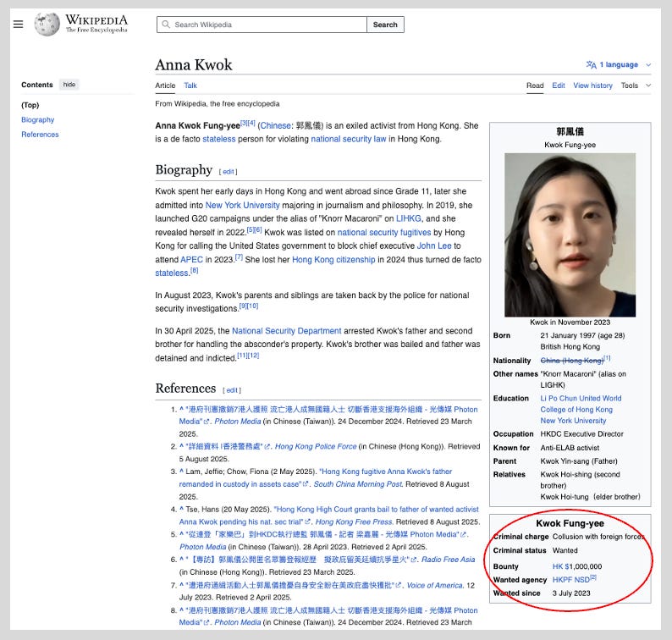Open Hong Kong Free Press article link
This screenshot has height=640, width=672.
[328, 516]
